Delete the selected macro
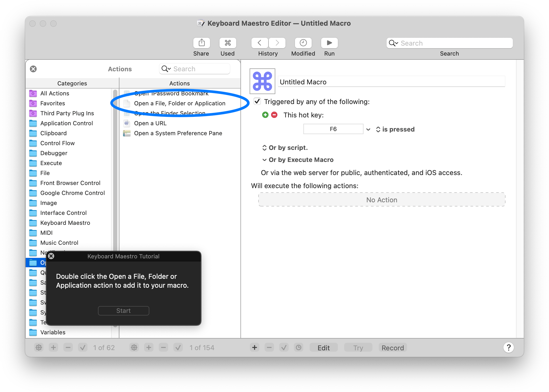The height and width of the screenshot is (392, 549). 163,347
